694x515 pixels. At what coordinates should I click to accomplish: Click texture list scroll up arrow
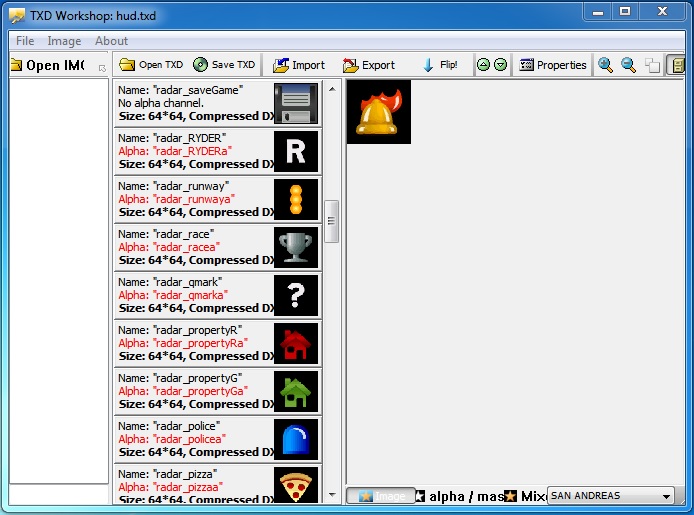pos(332,89)
